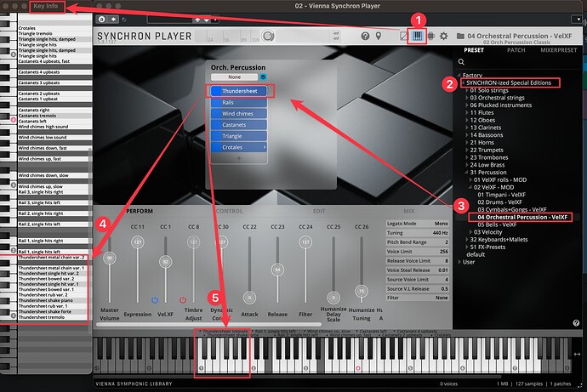587x392 pixels.
Task: Expand the 01 VelXF rolls - MOD folder
Action: coord(470,180)
